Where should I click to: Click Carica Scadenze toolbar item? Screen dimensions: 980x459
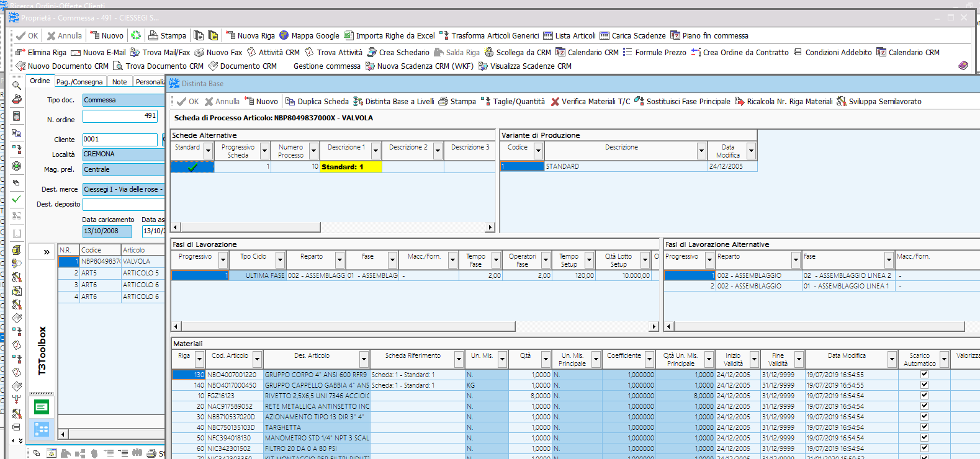tap(632, 35)
